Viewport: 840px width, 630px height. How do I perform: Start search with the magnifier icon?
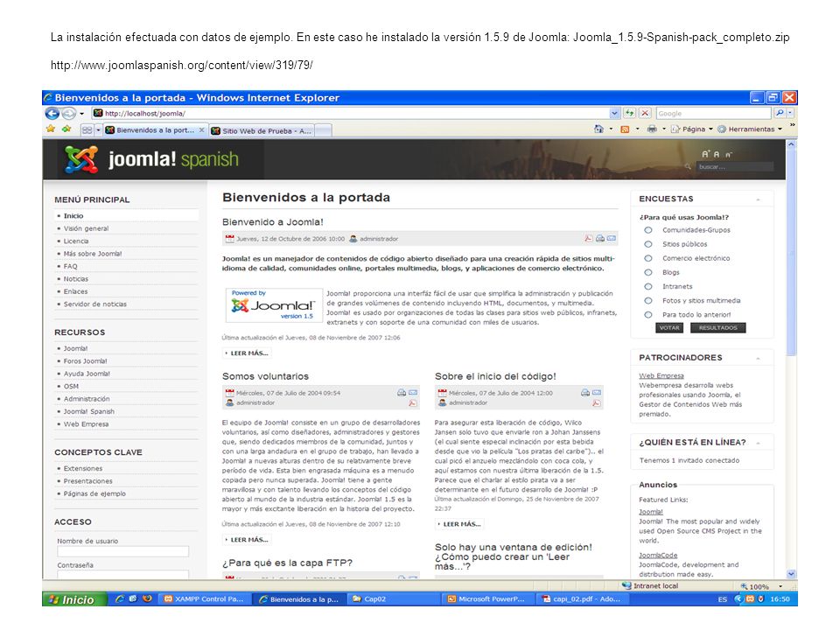coord(780,113)
